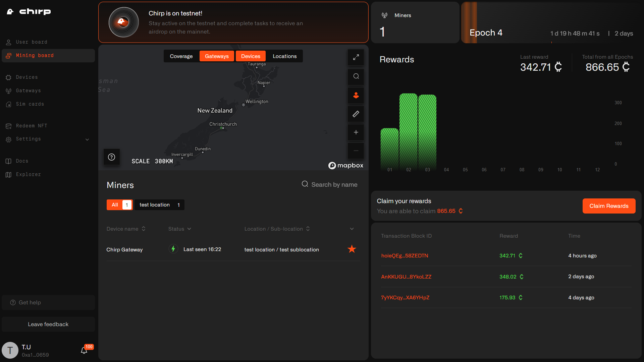Toggle the Coverage map layer
Viewport: 644px width, 362px height.
pyautogui.click(x=181, y=56)
